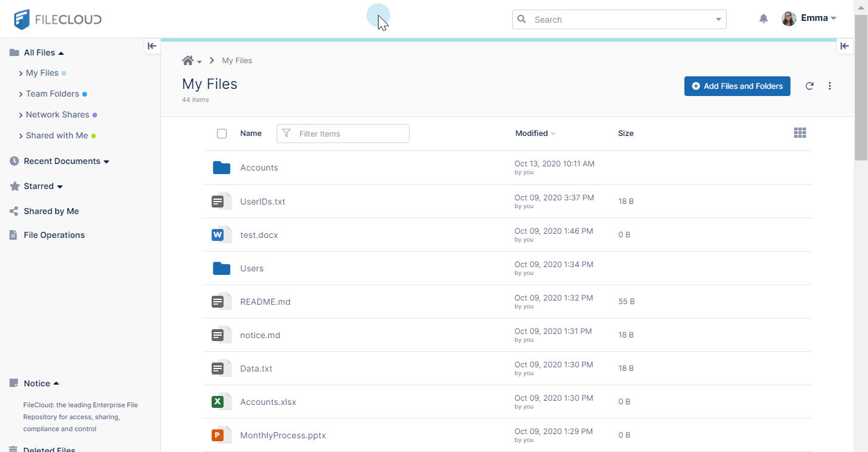Sort by the Size column header
The height and width of the screenshot is (452, 868).
point(626,133)
